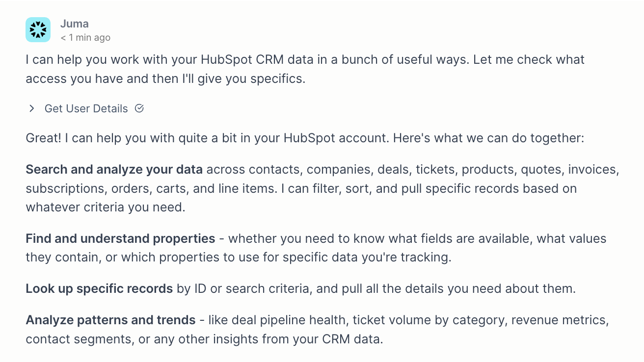Click the chevron icon next to Get User Details
Image resolution: width=644 pixels, height=362 pixels.
tap(31, 108)
